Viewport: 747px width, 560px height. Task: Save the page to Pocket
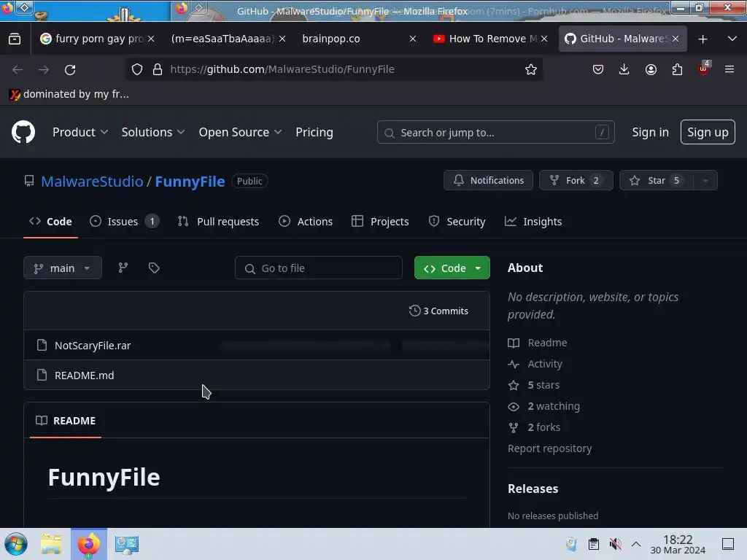[x=598, y=69]
